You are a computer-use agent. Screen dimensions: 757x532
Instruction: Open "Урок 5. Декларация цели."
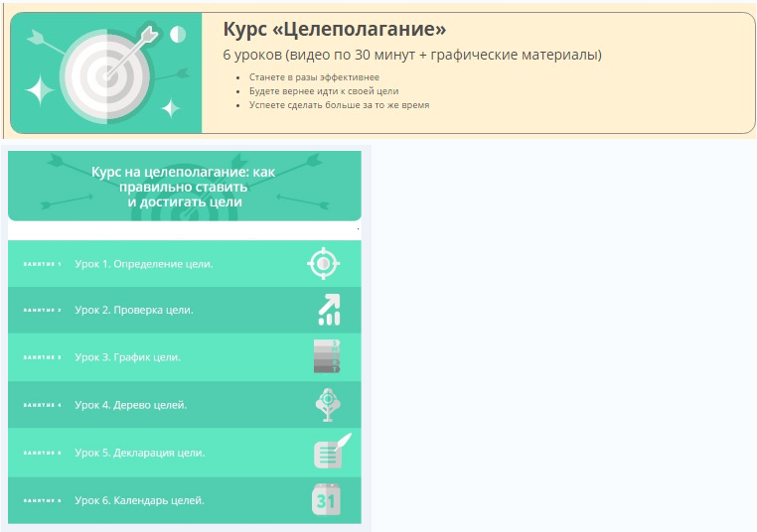point(140,453)
